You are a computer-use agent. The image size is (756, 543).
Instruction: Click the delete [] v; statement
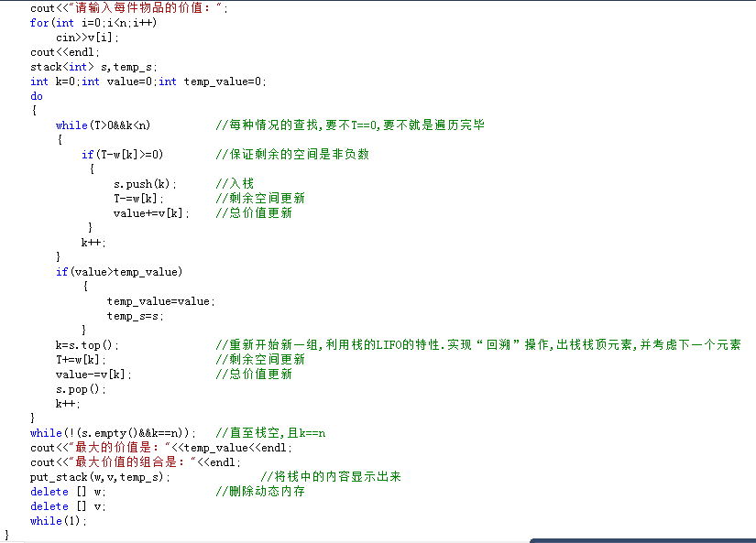point(68,506)
